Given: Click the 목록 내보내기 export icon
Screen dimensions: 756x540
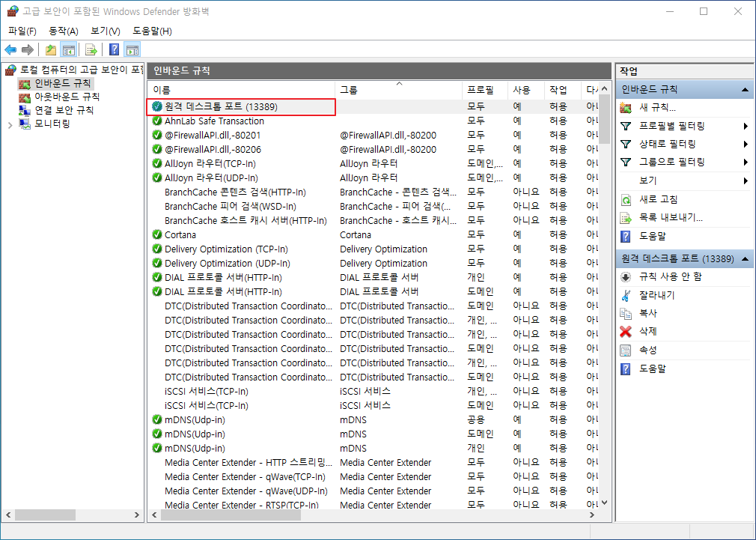Looking at the screenshot, I should pos(626,218).
